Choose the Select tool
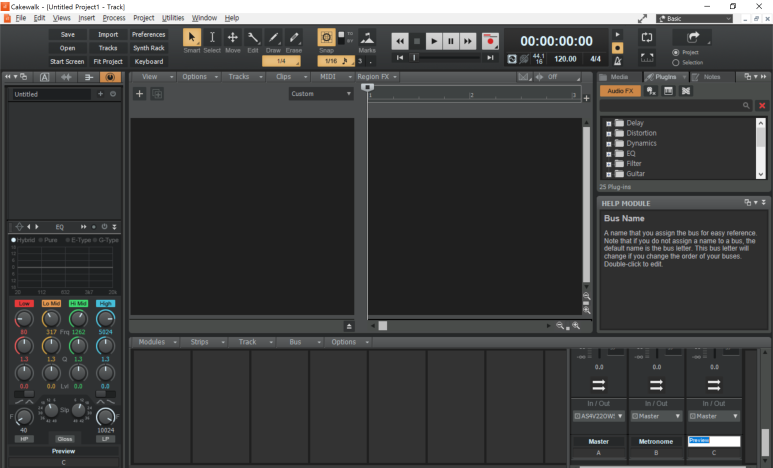Image resolution: width=773 pixels, height=468 pixels. pos(212,37)
